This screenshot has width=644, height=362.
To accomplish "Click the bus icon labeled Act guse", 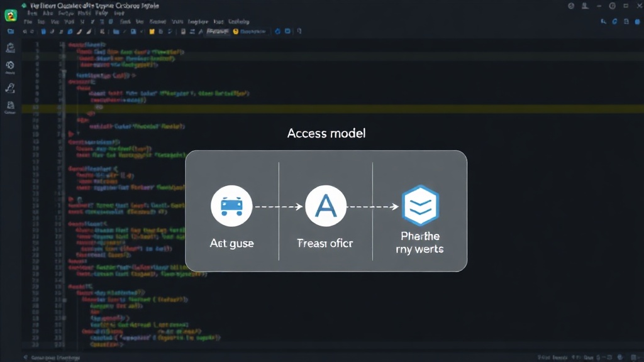I will tap(231, 206).
